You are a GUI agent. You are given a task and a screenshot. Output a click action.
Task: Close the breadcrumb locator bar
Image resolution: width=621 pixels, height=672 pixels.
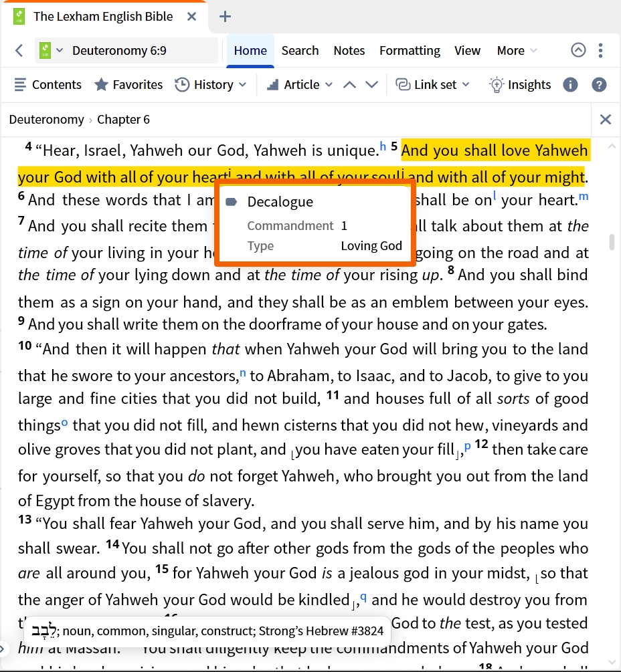605,120
